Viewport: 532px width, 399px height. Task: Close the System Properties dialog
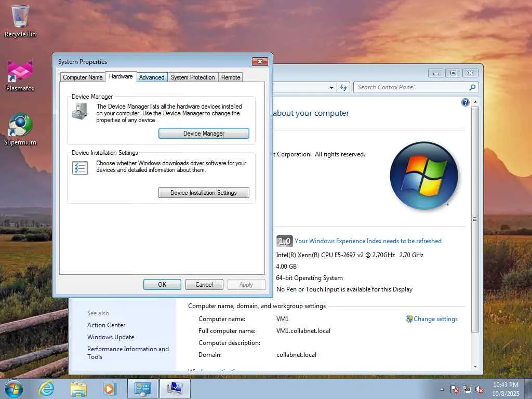coord(260,61)
